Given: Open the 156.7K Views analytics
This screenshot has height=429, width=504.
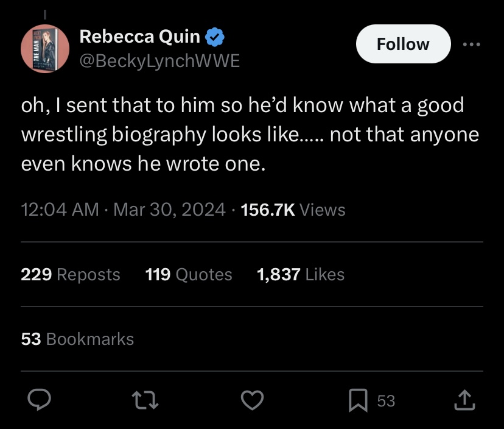Looking at the screenshot, I should click(293, 210).
